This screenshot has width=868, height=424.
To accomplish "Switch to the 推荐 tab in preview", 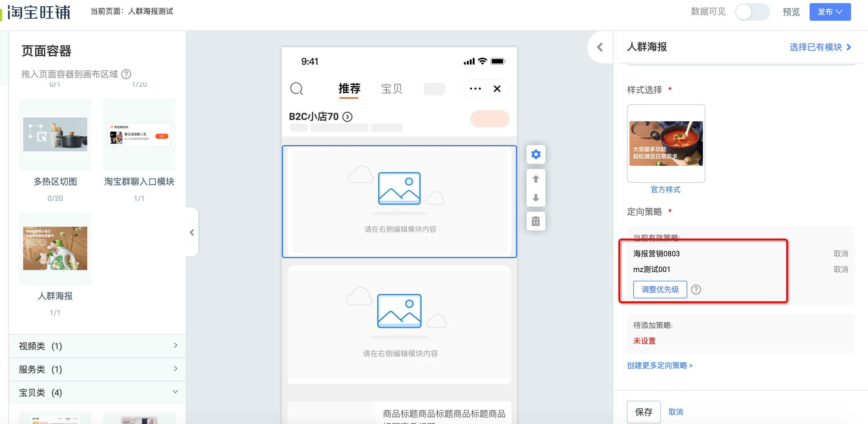I will [x=349, y=89].
